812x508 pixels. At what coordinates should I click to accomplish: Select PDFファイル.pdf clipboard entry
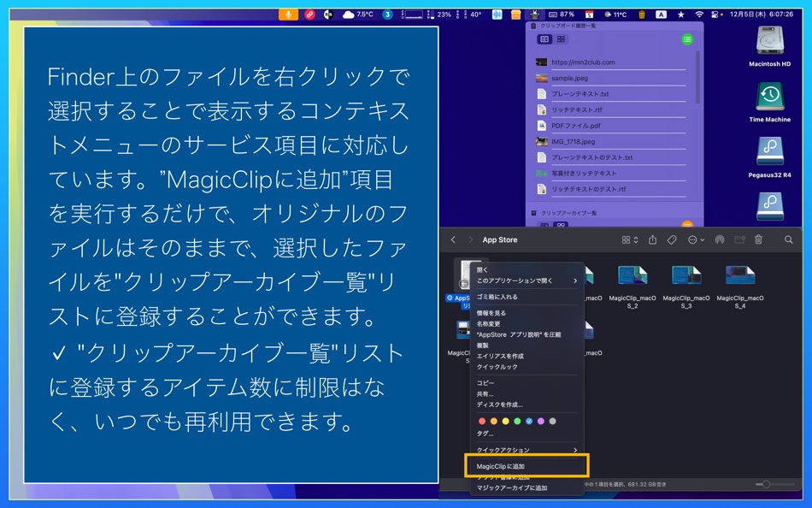coord(611,126)
